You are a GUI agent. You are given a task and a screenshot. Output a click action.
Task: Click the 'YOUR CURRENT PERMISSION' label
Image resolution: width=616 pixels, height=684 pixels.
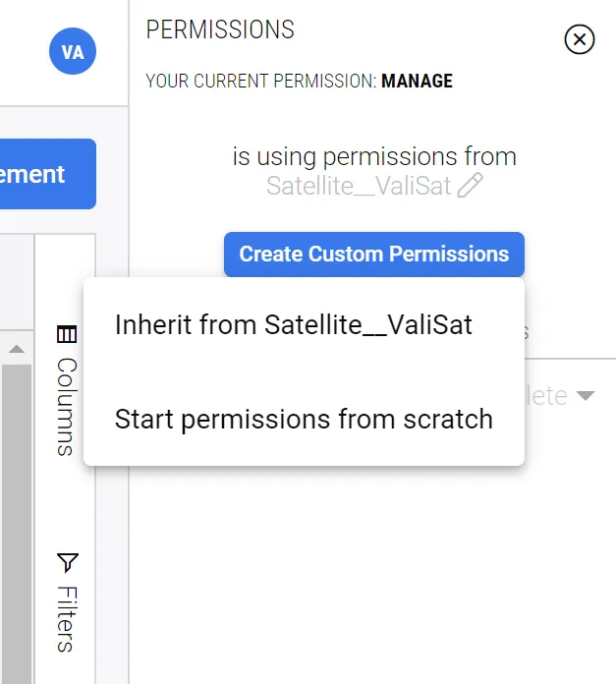[260, 82]
